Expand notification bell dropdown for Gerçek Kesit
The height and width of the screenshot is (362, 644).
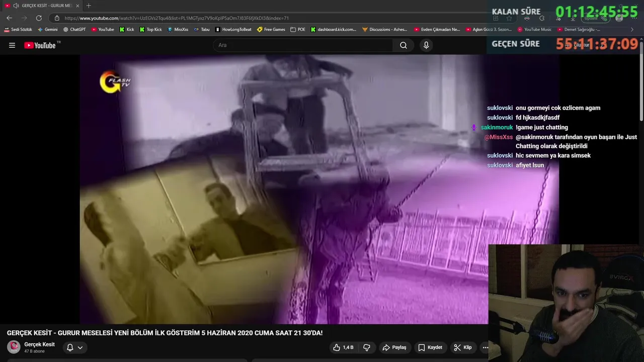click(74, 347)
